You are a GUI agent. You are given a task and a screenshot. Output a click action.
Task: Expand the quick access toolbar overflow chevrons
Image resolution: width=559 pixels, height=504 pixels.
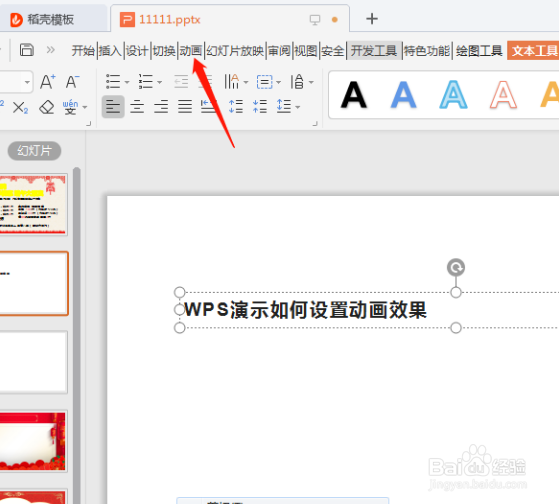(51, 50)
